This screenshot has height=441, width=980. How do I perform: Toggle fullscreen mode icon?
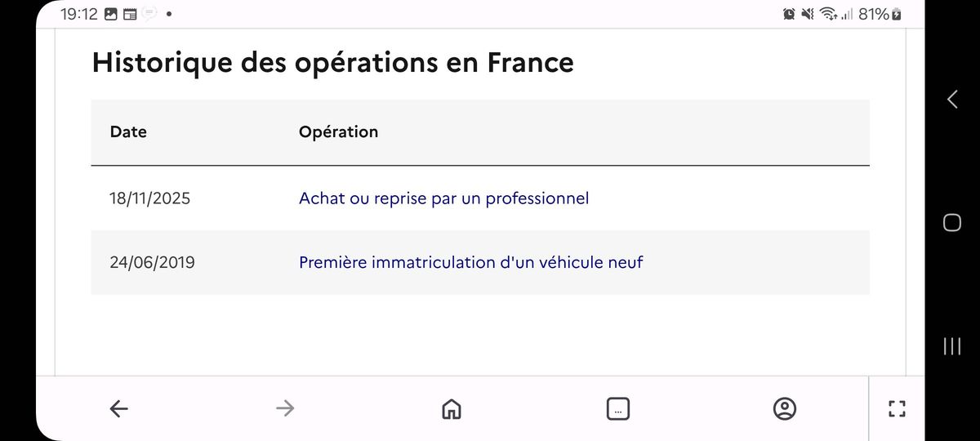click(897, 408)
